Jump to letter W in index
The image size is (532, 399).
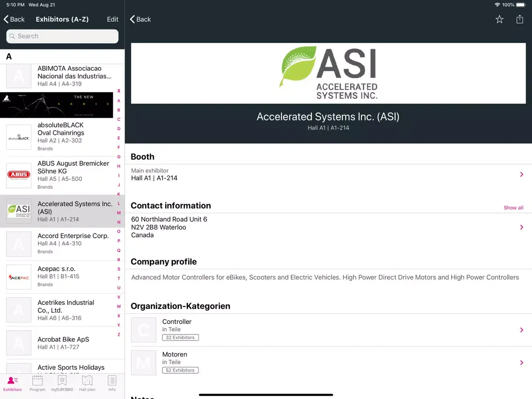[x=119, y=306]
